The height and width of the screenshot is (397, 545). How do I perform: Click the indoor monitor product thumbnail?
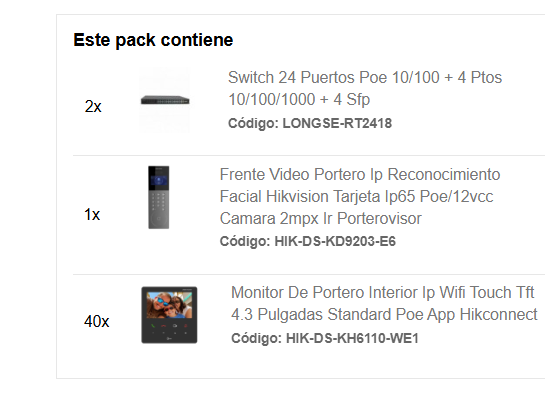169,315
